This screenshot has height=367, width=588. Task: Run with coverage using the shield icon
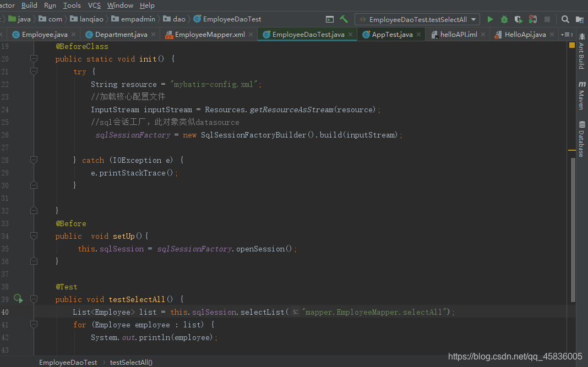click(x=518, y=19)
